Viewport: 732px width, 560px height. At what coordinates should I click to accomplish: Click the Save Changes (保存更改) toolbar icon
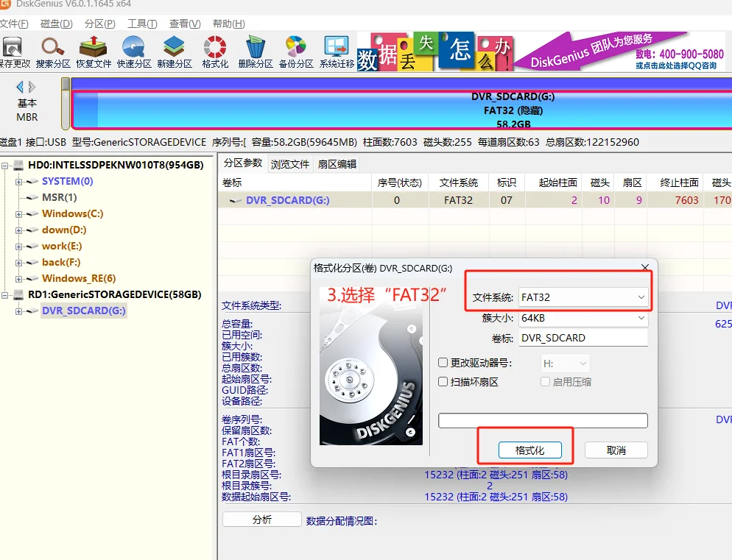pos(13,52)
